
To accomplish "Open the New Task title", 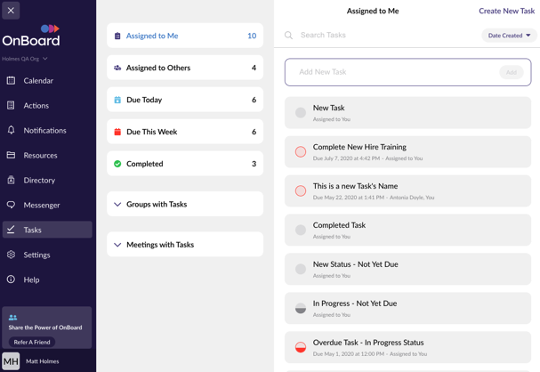I will [329, 108].
